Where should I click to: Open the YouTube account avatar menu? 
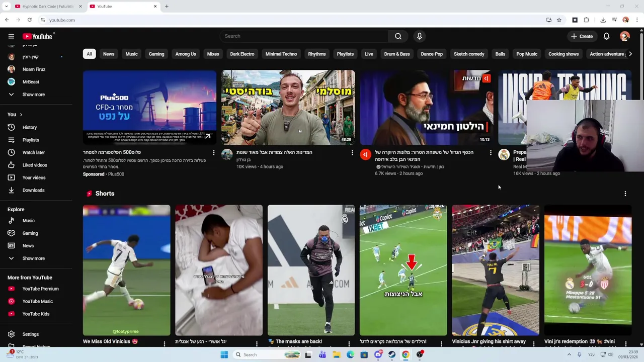(x=625, y=36)
